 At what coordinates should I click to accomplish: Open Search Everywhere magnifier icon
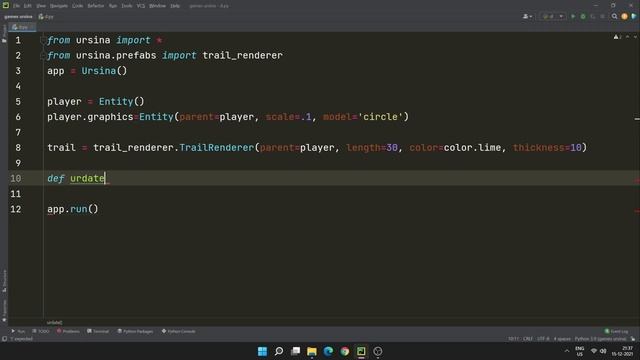point(614,16)
